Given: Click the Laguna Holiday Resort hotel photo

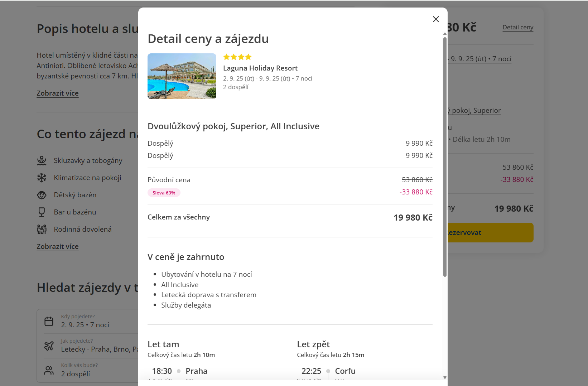Looking at the screenshot, I should pos(182,76).
